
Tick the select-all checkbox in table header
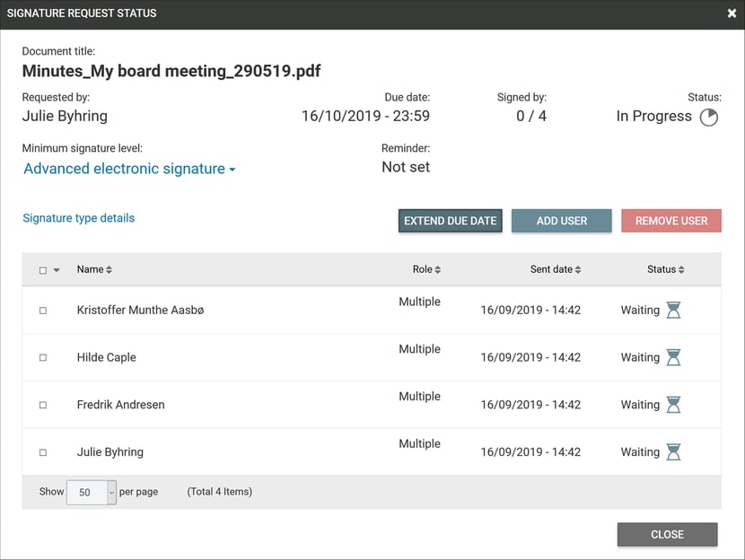tap(43, 270)
